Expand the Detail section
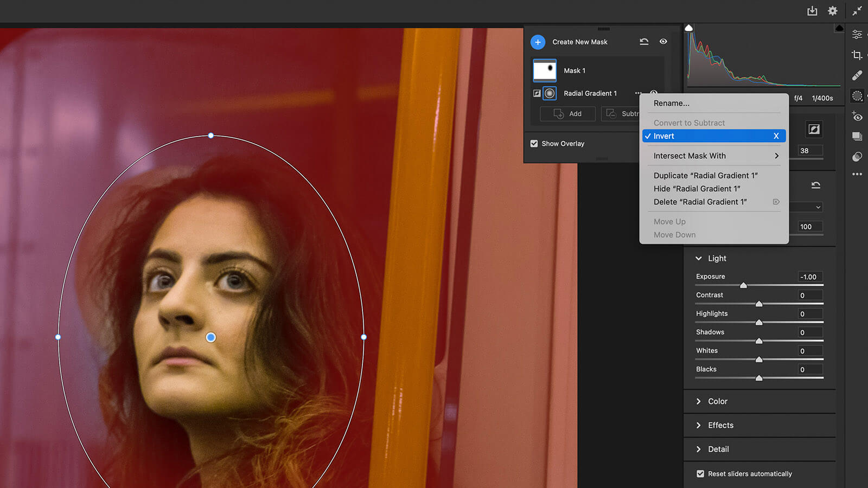The width and height of the screenshot is (868, 488). click(x=699, y=449)
